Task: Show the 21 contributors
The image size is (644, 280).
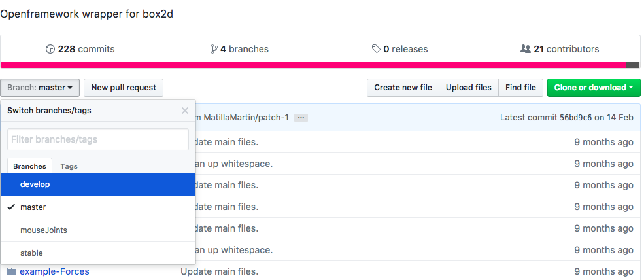Action: pyautogui.click(x=560, y=49)
